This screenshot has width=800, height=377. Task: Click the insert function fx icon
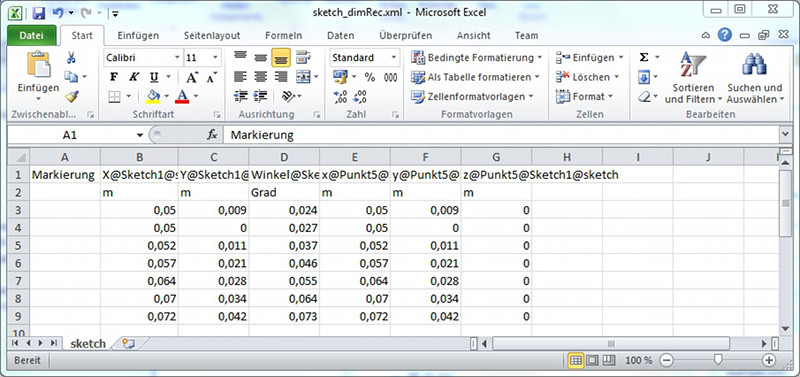pyautogui.click(x=212, y=135)
